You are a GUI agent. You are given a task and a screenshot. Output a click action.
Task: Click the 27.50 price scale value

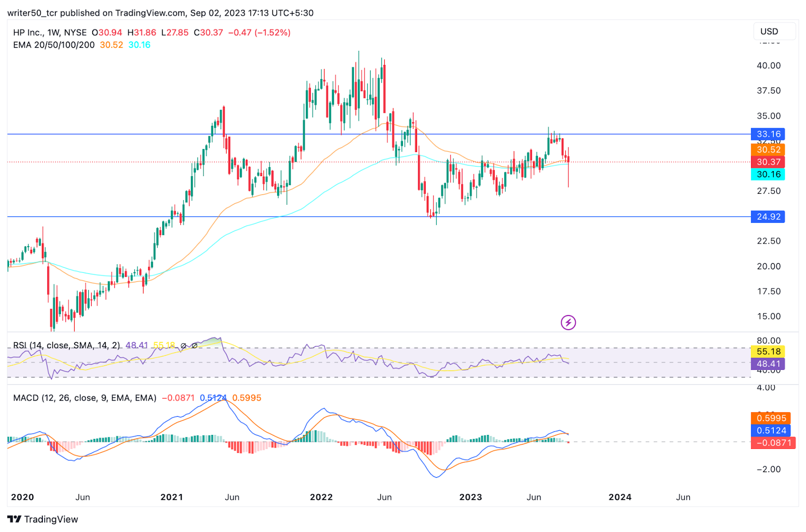769,191
